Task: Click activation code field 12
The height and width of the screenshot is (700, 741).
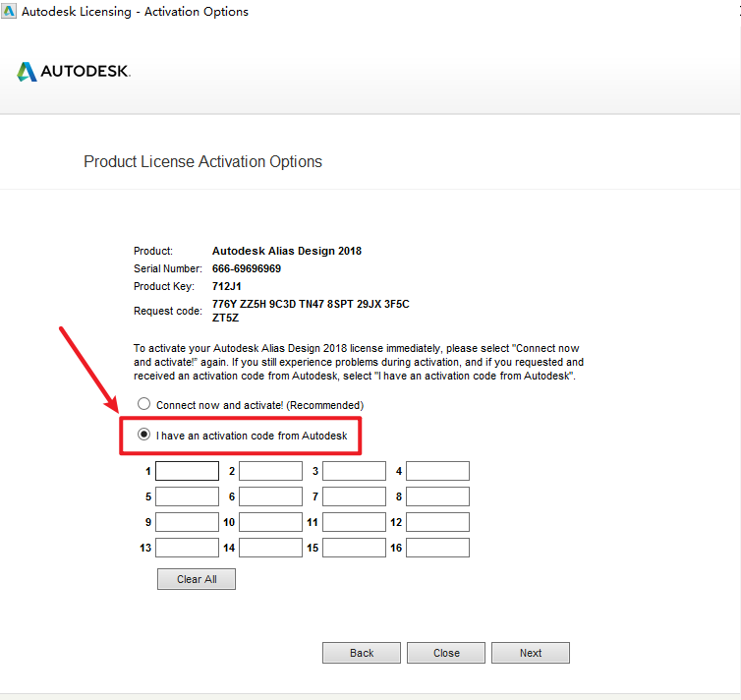Action: [437, 522]
